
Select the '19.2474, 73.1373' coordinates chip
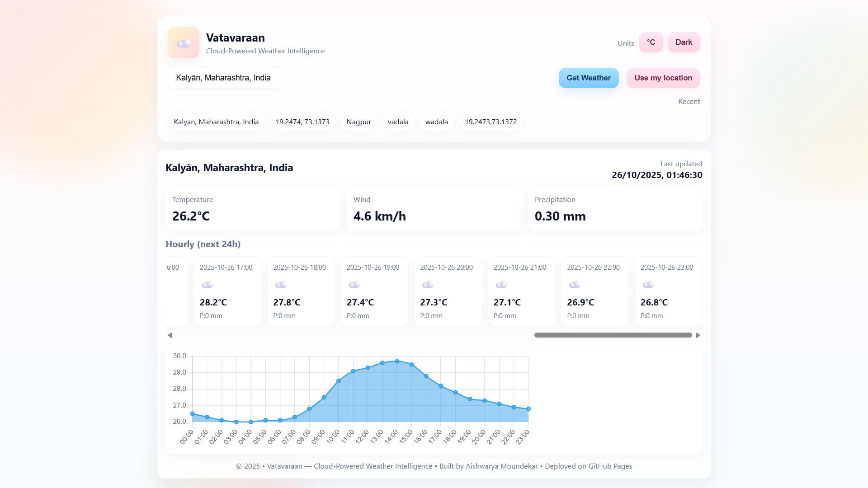tap(302, 121)
